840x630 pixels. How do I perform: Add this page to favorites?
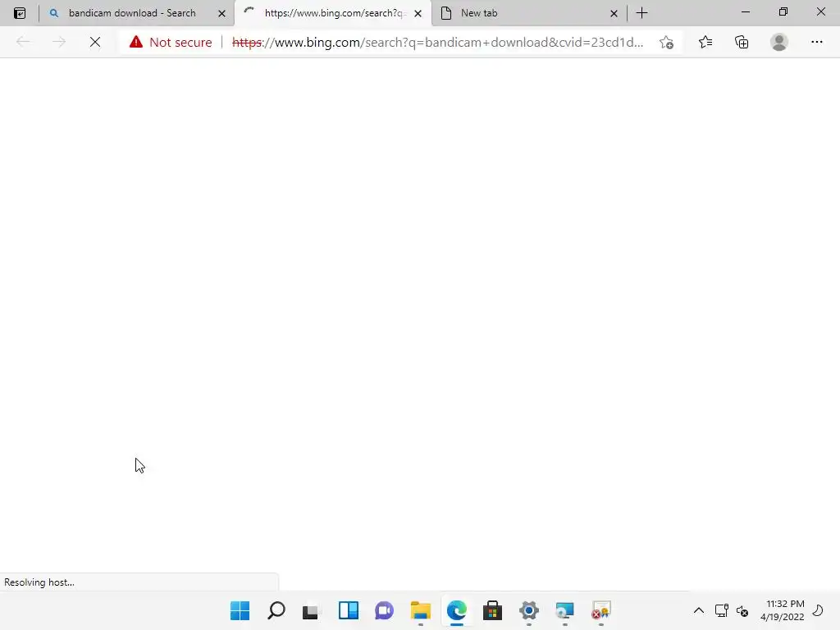(666, 43)
